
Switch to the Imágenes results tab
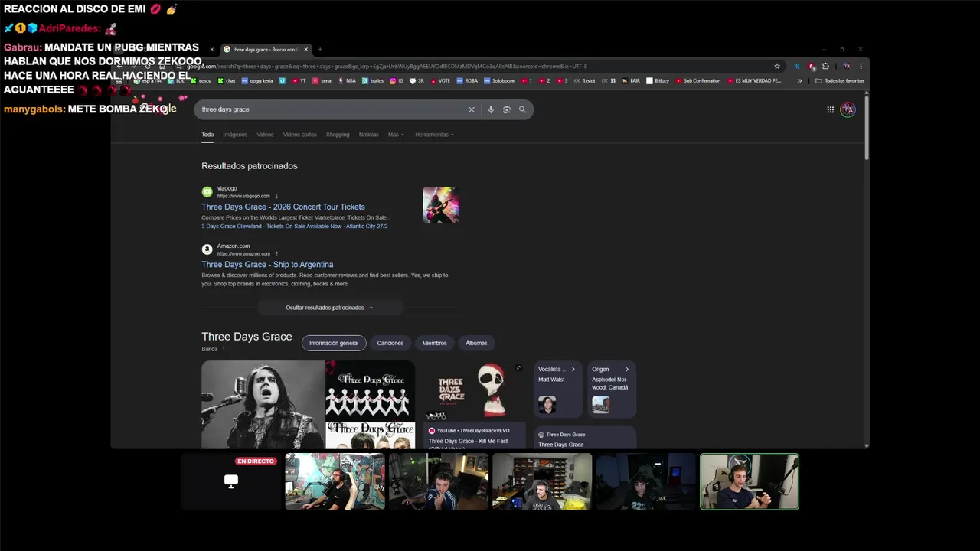pos(235,135)
